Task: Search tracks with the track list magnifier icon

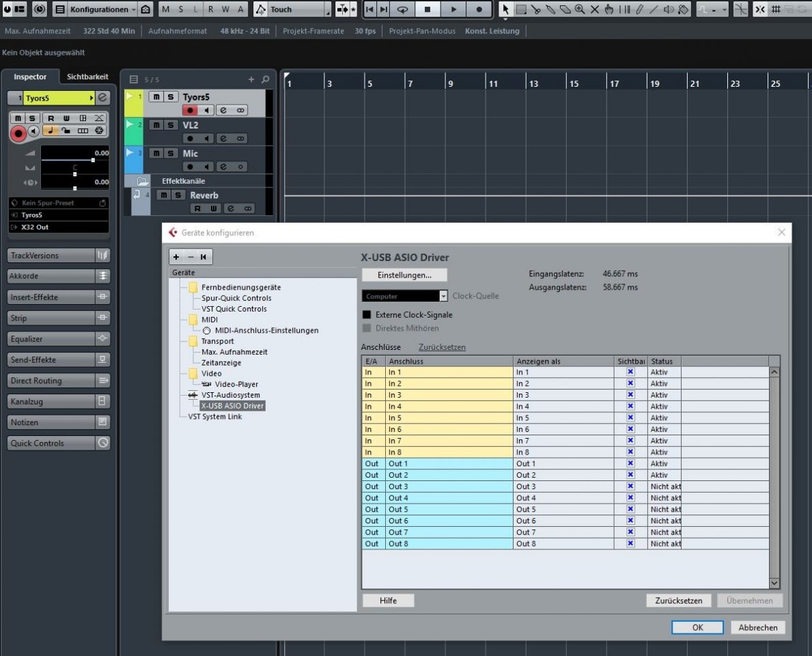Action: (266, 79)
